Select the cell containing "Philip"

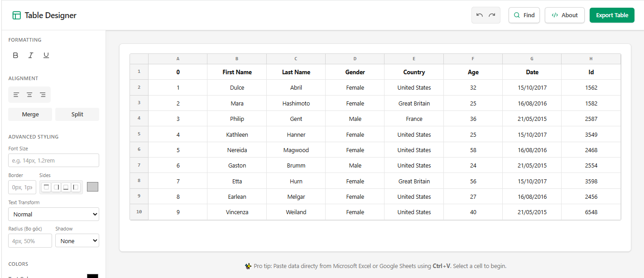click(x=237, y=119)
